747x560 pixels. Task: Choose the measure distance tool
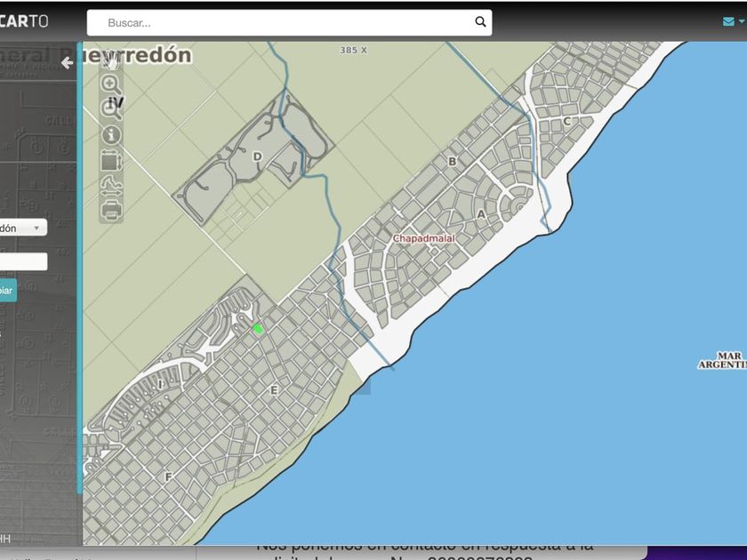tap(111, 185)
